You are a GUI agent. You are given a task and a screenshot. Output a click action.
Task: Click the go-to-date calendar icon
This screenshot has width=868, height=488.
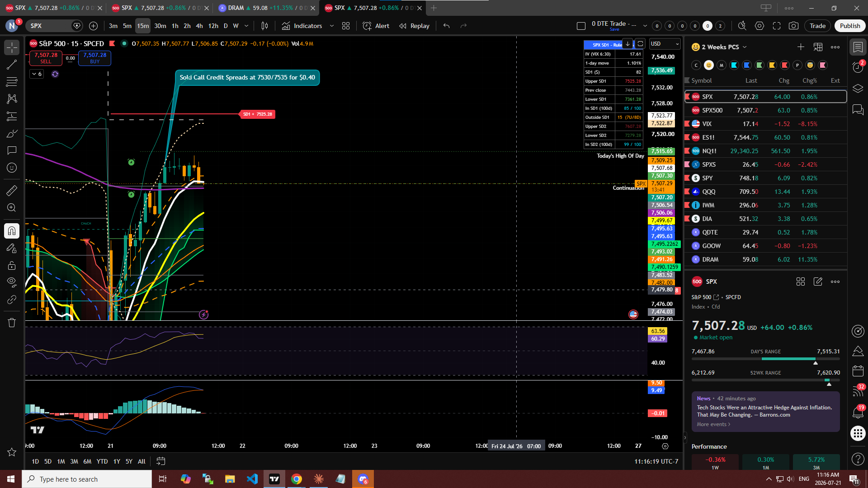(160, 461)
